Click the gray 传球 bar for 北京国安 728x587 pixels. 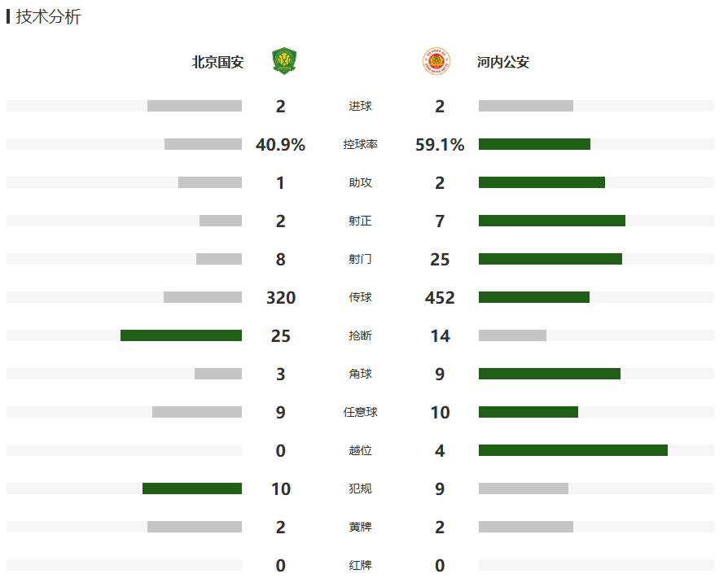[203, 297]
